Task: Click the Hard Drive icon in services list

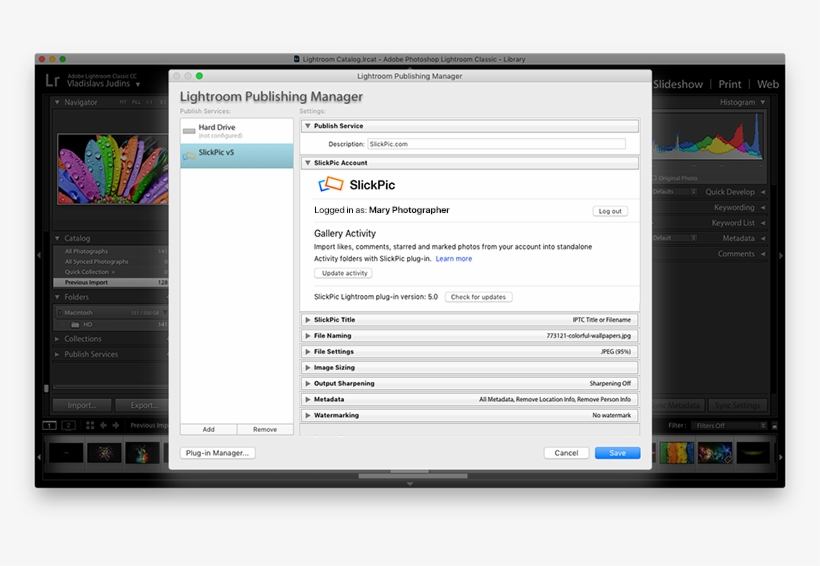Action: click(189, 131)
